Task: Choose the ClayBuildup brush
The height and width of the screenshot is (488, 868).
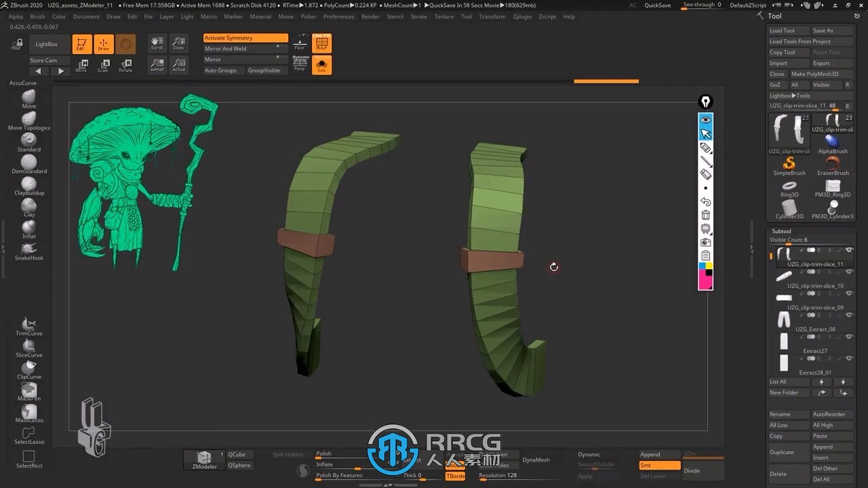Action: pyautogui.click(x=28, y=185)
